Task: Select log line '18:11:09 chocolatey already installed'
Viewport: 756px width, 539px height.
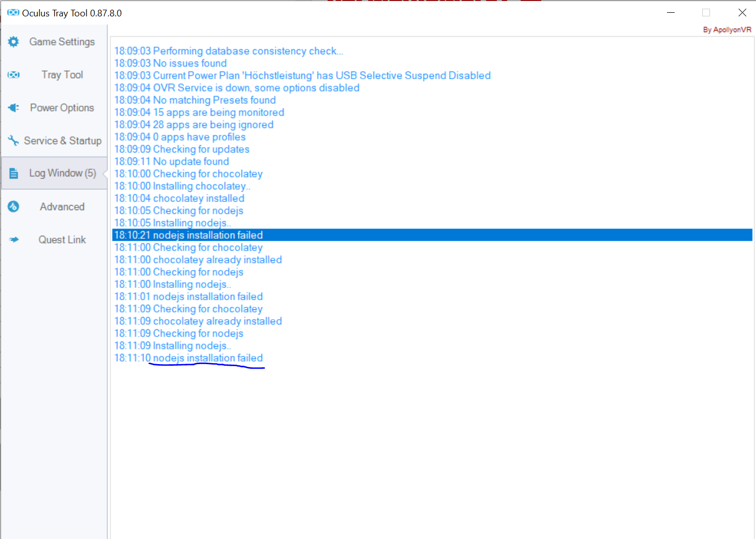Action: click(x=198, y=321)
